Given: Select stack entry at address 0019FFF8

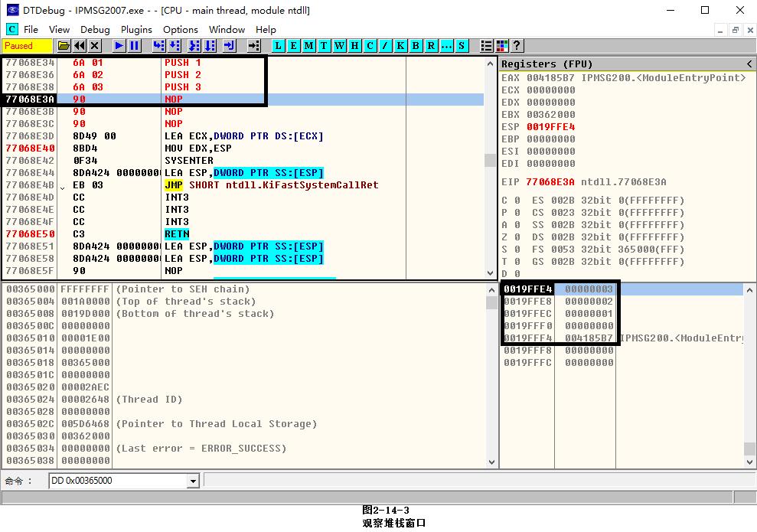Looking at the screenshot, I should point(528,351).
